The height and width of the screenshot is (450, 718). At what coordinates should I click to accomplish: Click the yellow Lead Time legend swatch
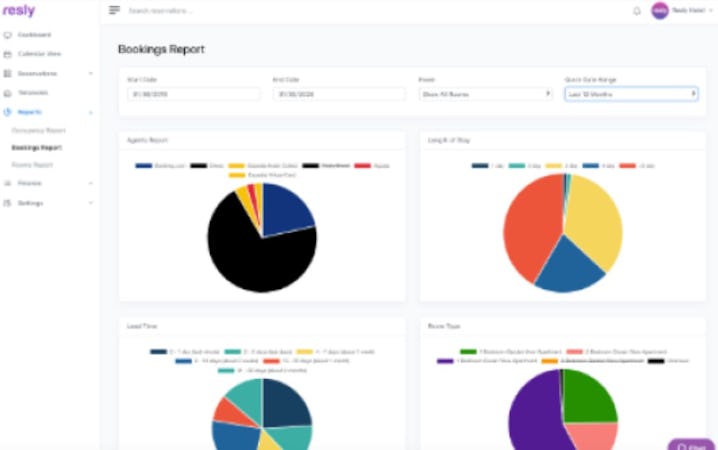pyautogui.click(x=305, y=352)
